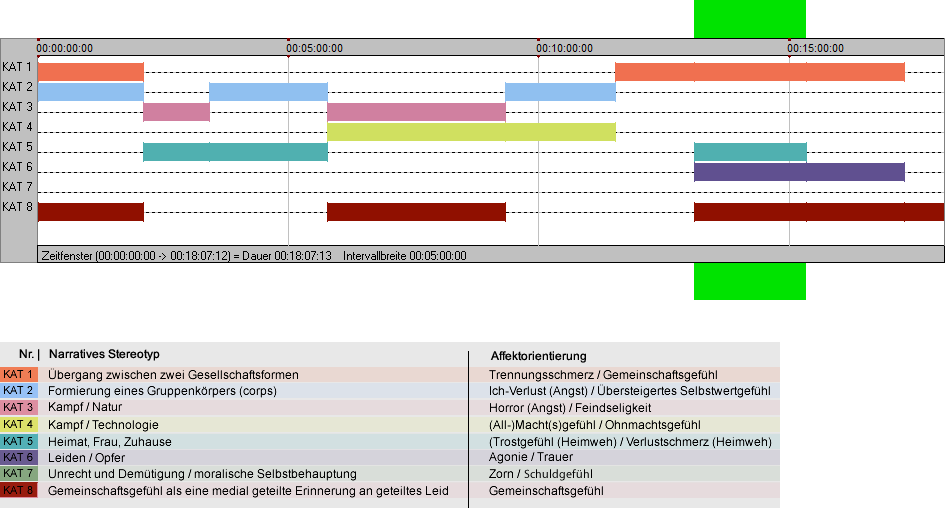This screenshot has width=945, height=530.
Task: Select teal KAT 5 segment before 00:05:00:00
Action: 236,152
